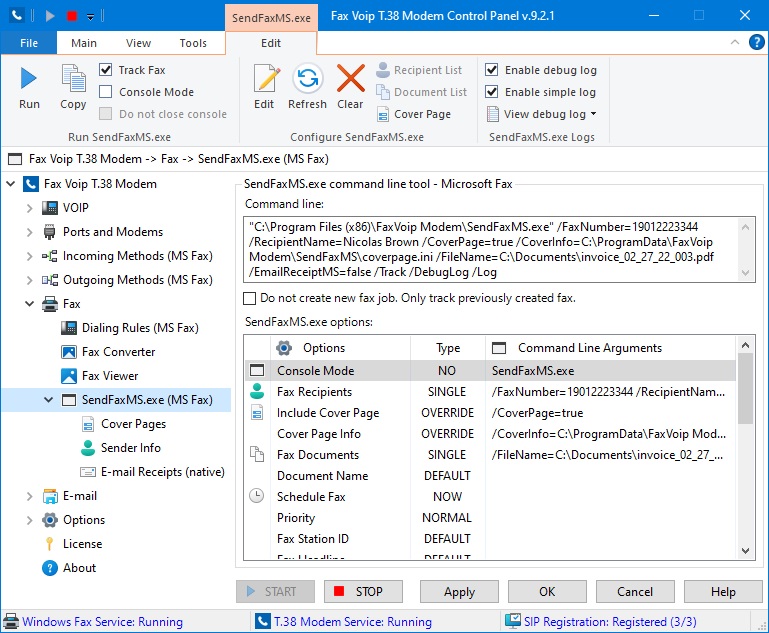Click options list vertical scrollbar thumb

pyautogui.click(x=745, y=388)
